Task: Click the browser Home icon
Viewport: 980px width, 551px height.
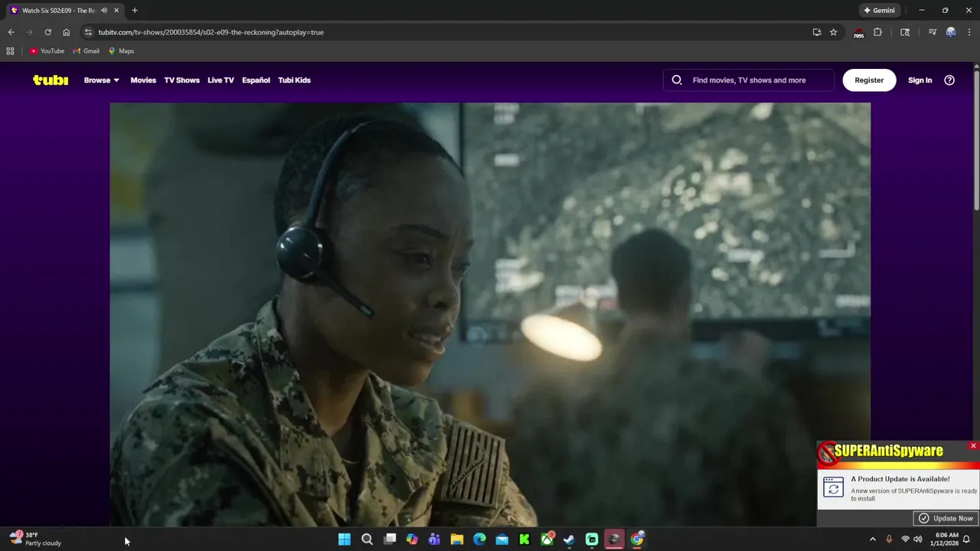Action: tap(66, 32)
